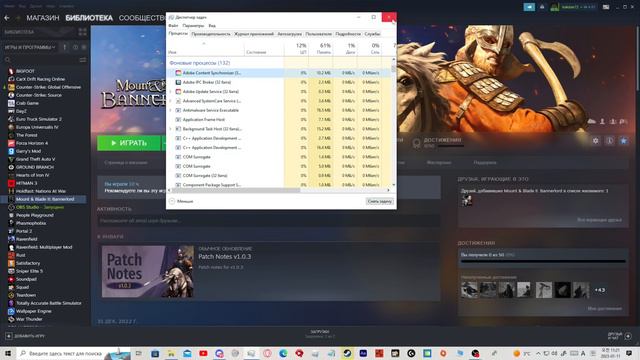Click Добавить игру at bottom left
The height and width of the screenshot is (360, 640).
[x=25, y=336]
